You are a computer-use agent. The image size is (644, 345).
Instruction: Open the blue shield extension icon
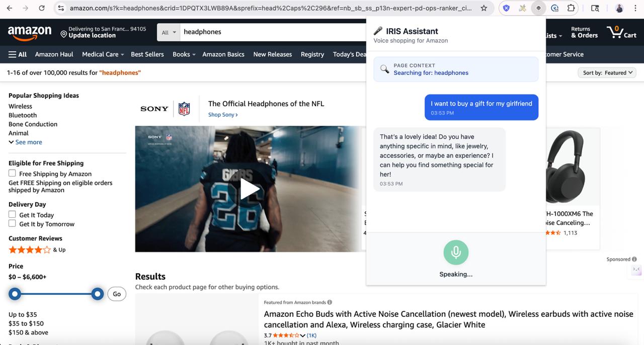click(507, 8)
